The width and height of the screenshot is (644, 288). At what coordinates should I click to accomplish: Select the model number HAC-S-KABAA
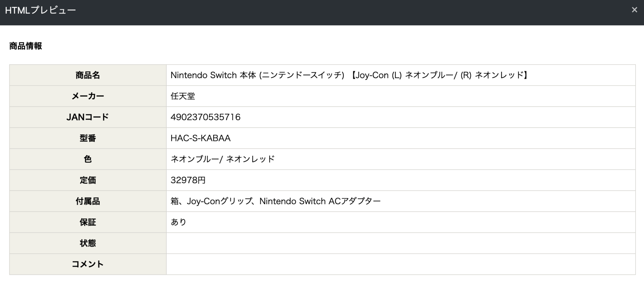(200, 138)
